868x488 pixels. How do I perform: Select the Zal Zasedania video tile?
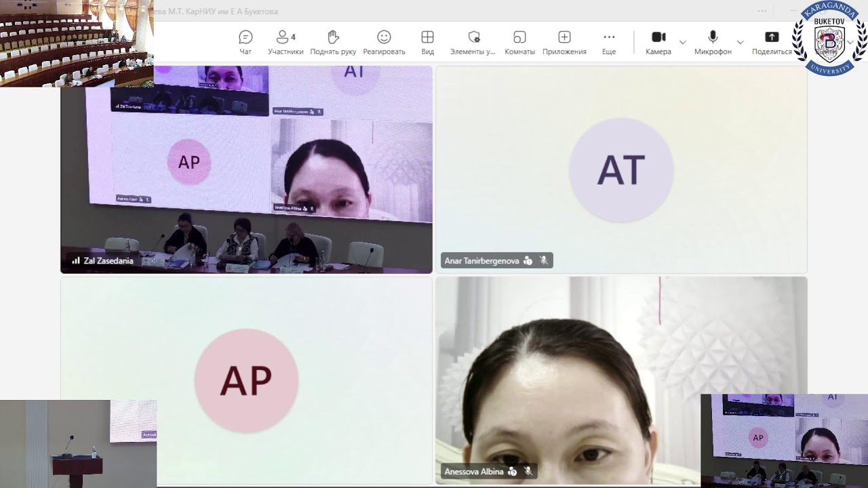click(246, 169)
